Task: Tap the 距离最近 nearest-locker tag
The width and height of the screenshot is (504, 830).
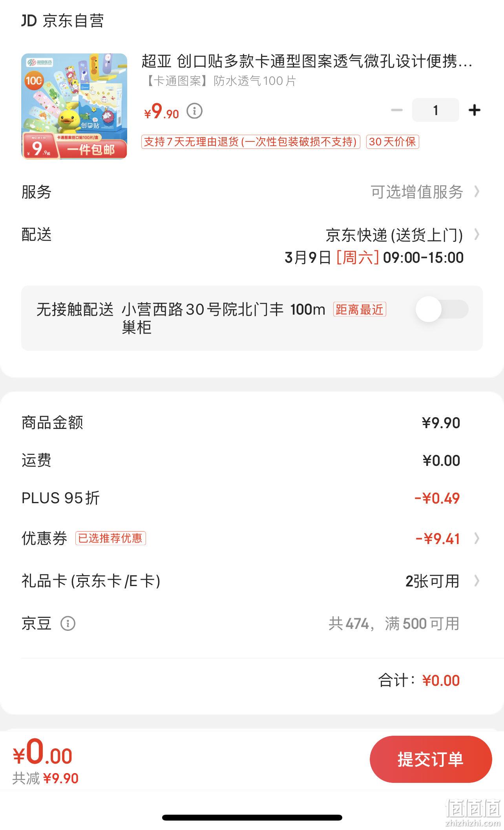Action: [x=360, y=310]
